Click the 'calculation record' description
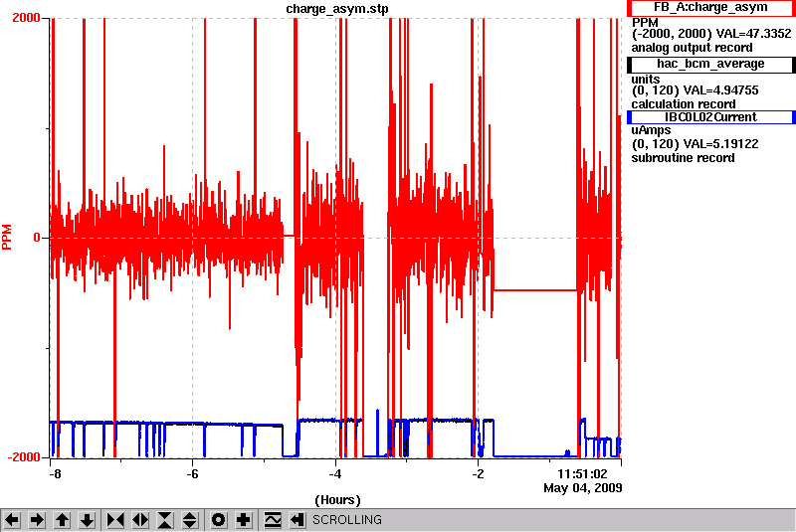The width and height of the screenshot is (796, 532). [x=684, y=104]
